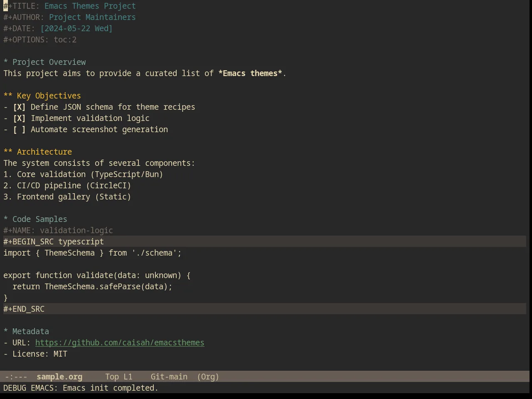Click '2. CI/CD pipeline (CircleCI)' item
Screen dimensions: 532x399
tap(67, 185)
